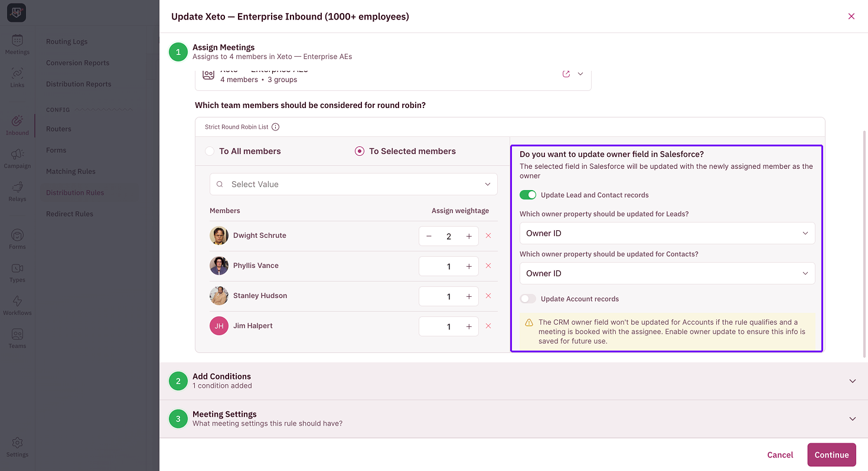Viewport: 868px width, 471px height.
Task: Increase Dwight Schrute weightage
Action: point(469,236)
